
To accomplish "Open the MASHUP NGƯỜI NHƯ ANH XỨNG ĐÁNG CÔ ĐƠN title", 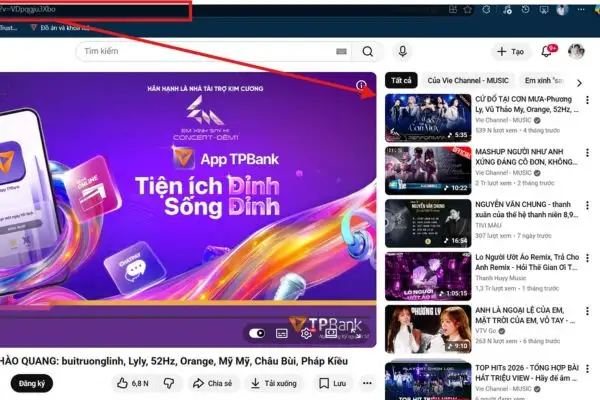I will point(526,157).
